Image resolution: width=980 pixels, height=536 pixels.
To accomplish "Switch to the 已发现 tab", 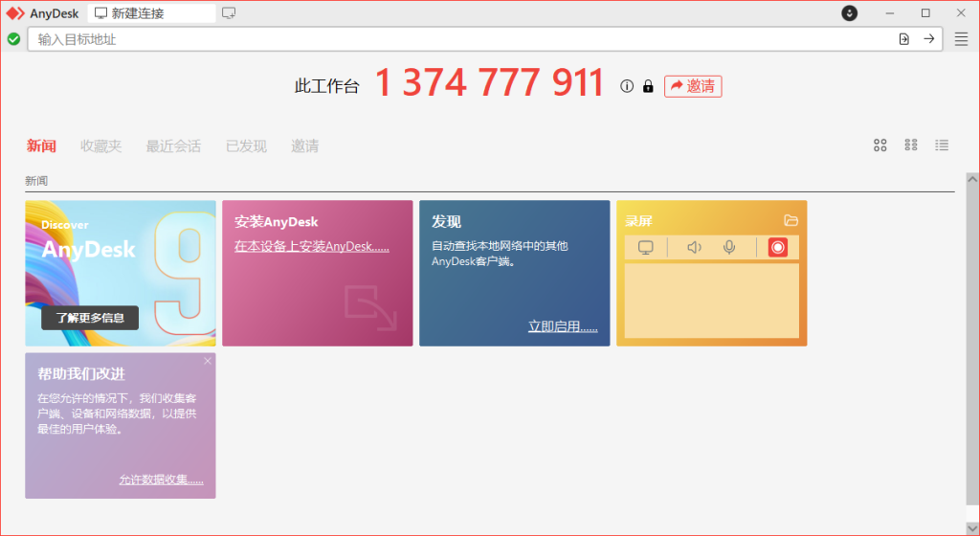I will point(246,146).
